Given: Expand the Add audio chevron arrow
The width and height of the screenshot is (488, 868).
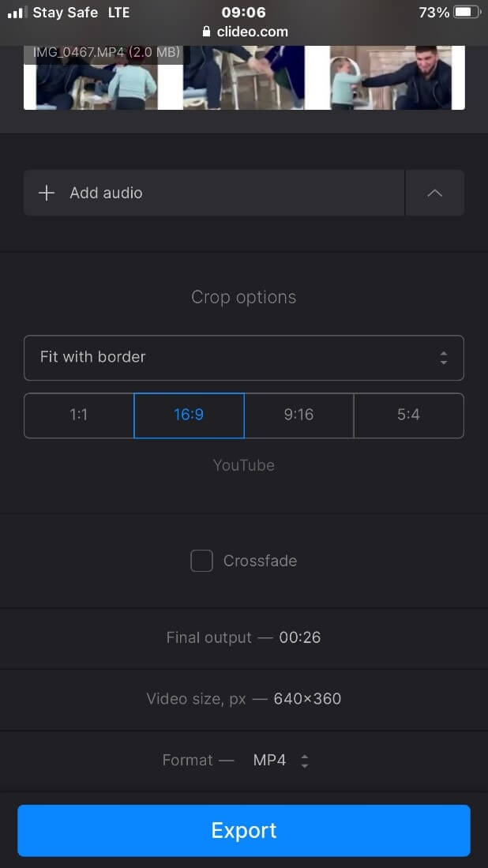Looking at the screenshot, I should (x=434, y=193).
